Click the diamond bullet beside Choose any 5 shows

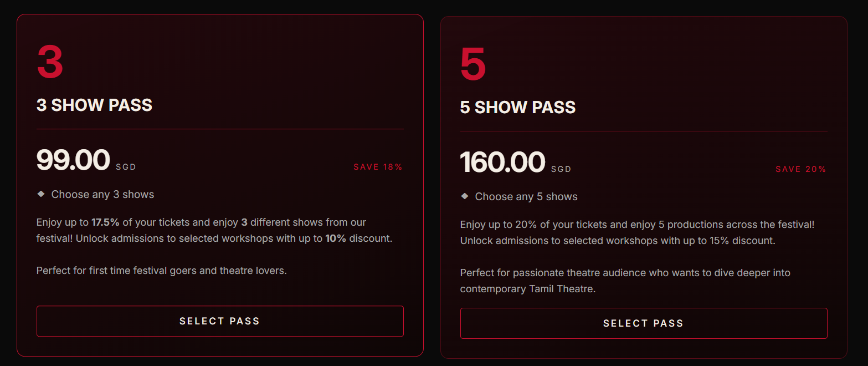464,196
